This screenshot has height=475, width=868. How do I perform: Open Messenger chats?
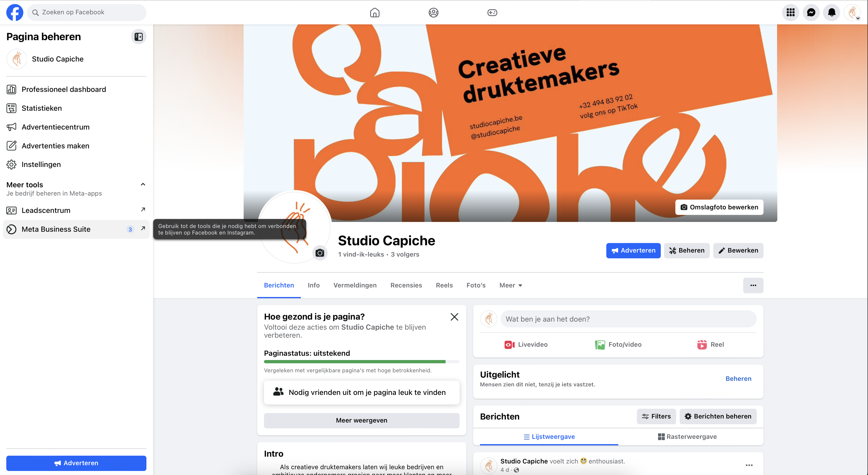coord(811,13)
